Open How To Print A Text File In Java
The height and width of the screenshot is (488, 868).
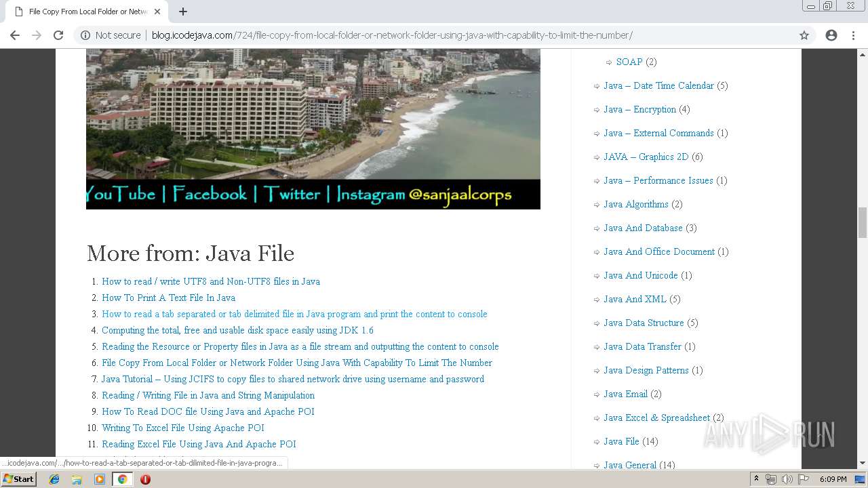169,298
